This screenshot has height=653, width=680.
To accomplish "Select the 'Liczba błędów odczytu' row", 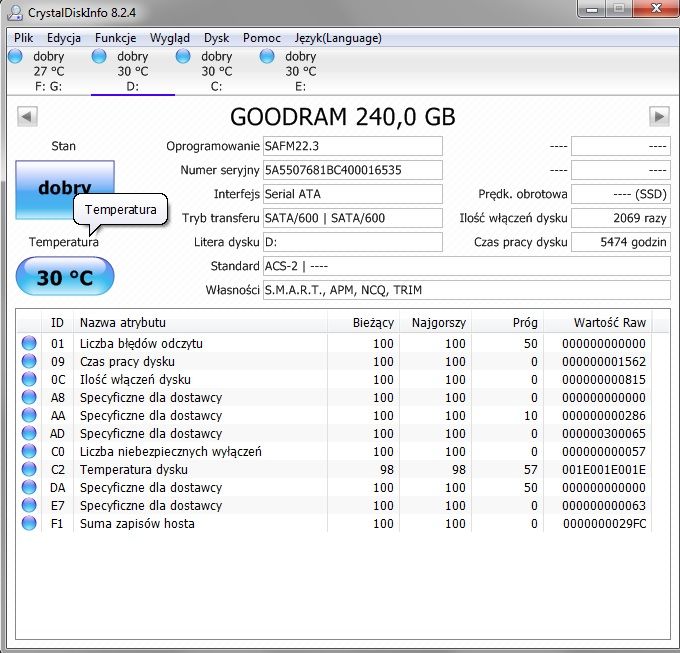I will pyautogui.click(x=334, y=343).
